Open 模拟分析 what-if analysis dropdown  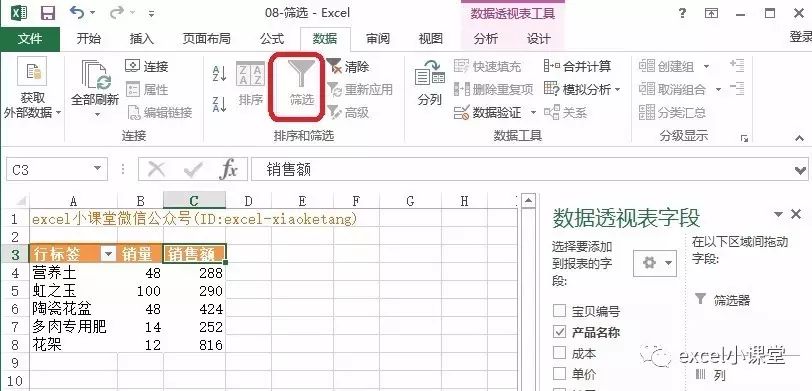(x=582, y=90)
